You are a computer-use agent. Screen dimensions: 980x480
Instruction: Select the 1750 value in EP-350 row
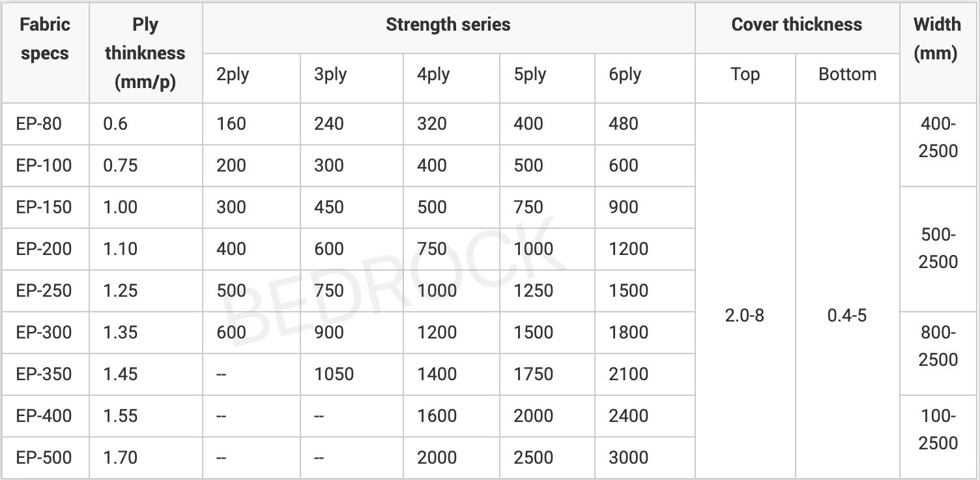(533, 374)
